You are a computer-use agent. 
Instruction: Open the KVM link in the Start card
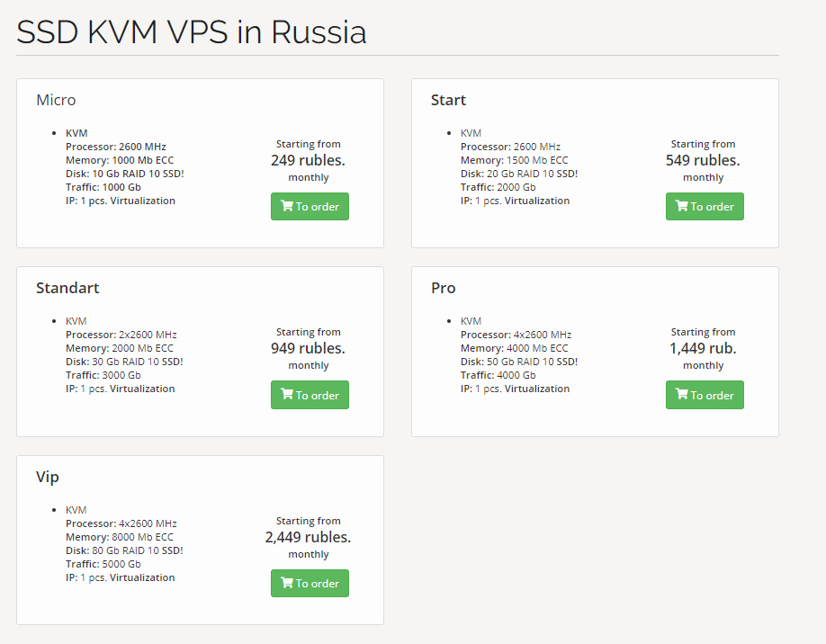(471, 133)
